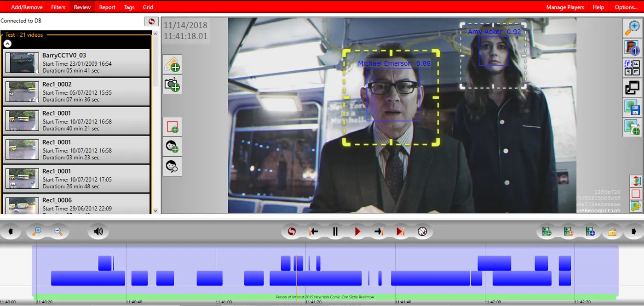Click the green film clip with orange plus

pos(569,232)
